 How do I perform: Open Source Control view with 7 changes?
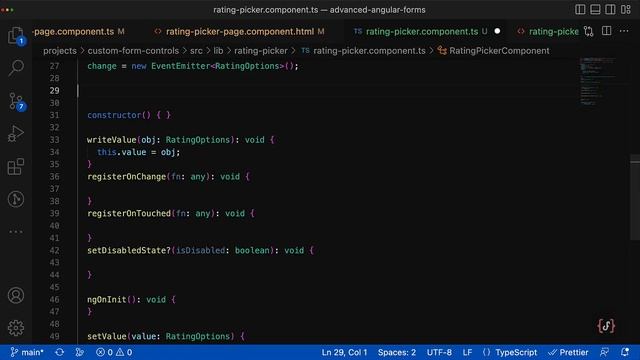(x=16, y=101)
